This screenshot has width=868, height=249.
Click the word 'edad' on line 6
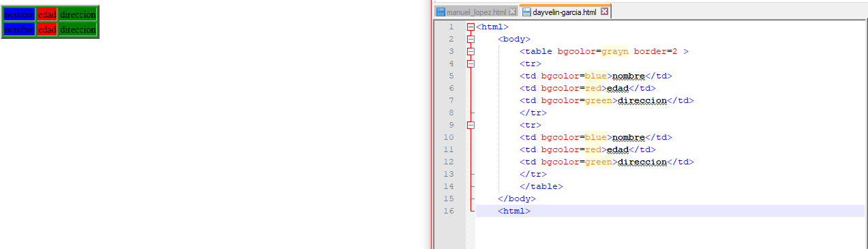point(617,88)
